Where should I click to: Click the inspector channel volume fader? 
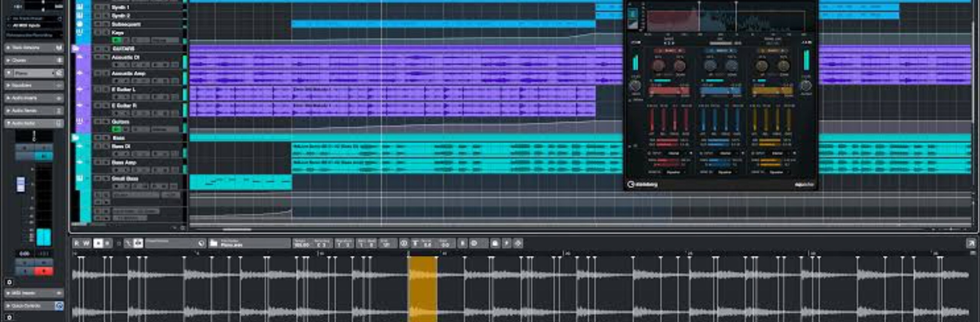click(21, 184)
